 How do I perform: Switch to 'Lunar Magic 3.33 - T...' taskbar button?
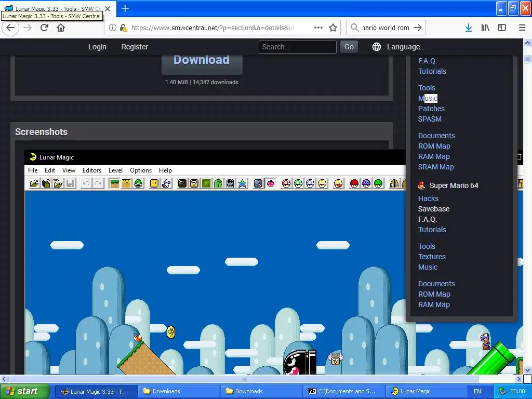coord(96,391)
